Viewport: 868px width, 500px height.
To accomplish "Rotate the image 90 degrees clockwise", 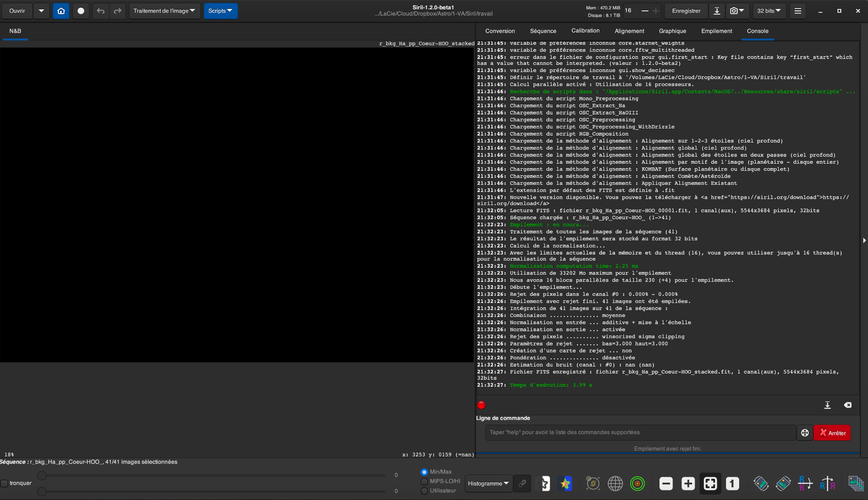I will coord(783,483).
